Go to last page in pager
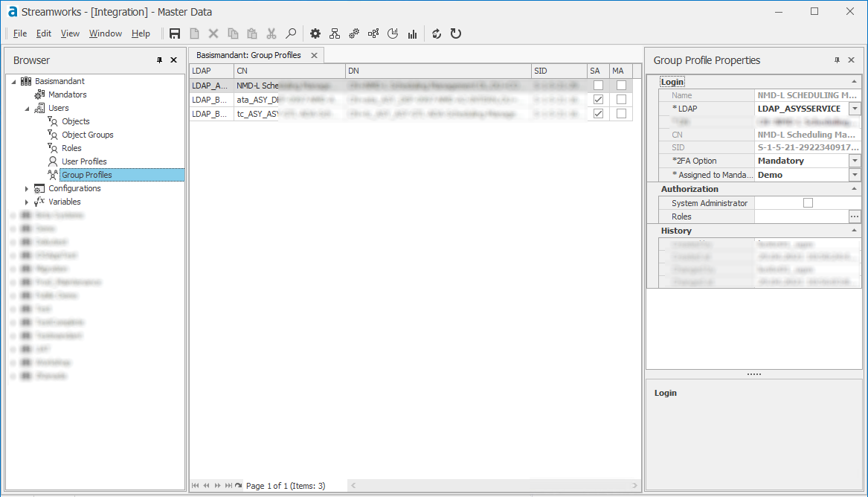This screenshot has height=497, width=868. coord(228,485)
